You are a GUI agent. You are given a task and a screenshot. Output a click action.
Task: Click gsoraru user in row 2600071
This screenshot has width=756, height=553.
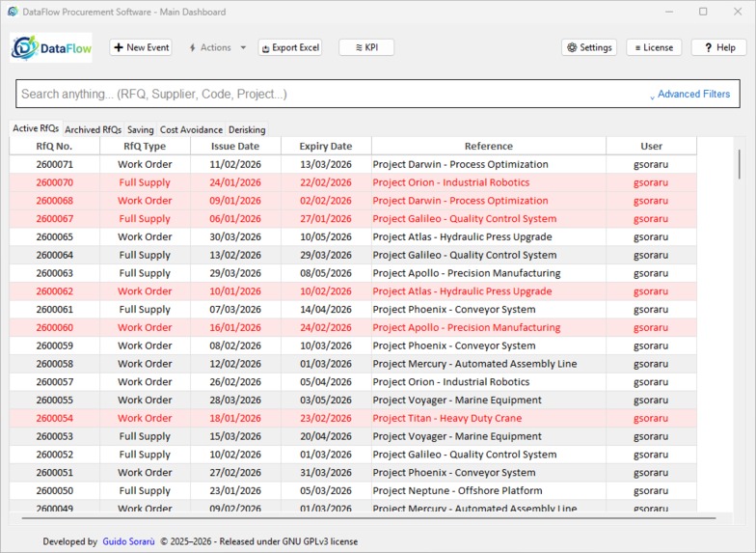(x=651, y=164)
